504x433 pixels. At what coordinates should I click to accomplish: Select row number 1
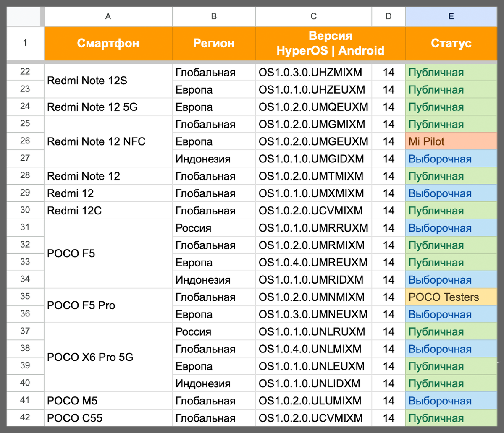25,43
